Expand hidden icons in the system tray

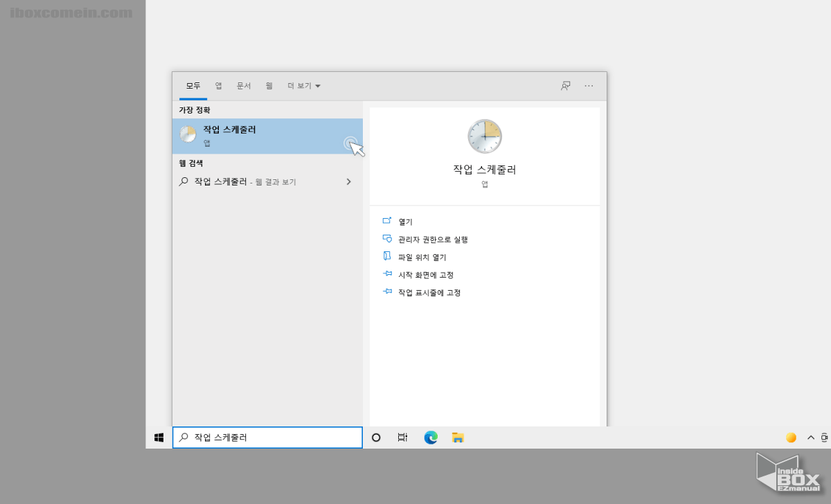point(810,437)
